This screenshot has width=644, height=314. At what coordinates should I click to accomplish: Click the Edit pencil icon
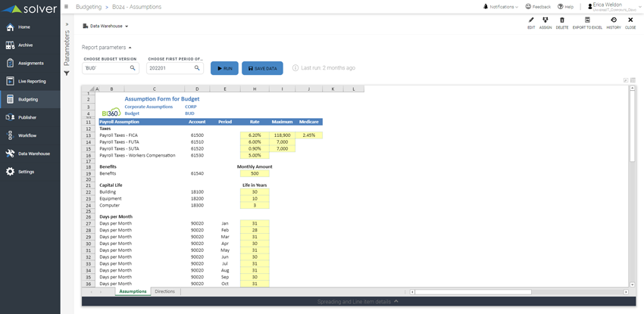[531, 20]
